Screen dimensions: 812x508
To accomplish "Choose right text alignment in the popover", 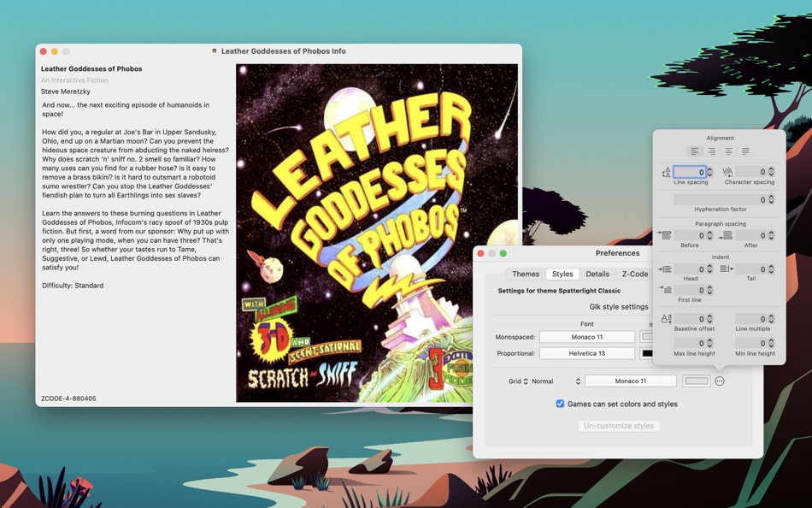I will pyautogui.click(x=711, y=151).
